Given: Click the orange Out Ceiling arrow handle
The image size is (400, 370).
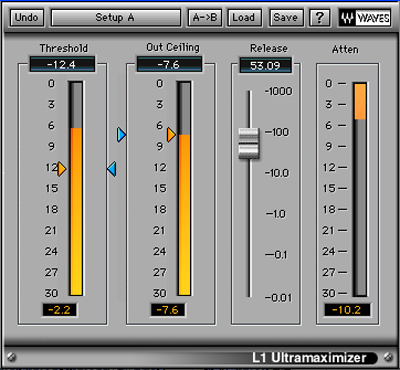Looking at the screenshot, I should tap(171, 135).
